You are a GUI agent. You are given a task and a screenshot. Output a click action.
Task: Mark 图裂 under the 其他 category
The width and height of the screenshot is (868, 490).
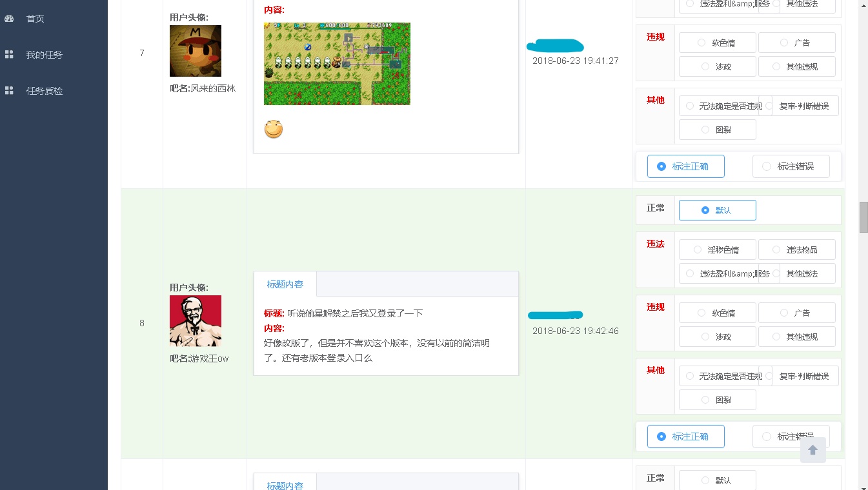tap(717, 399)
